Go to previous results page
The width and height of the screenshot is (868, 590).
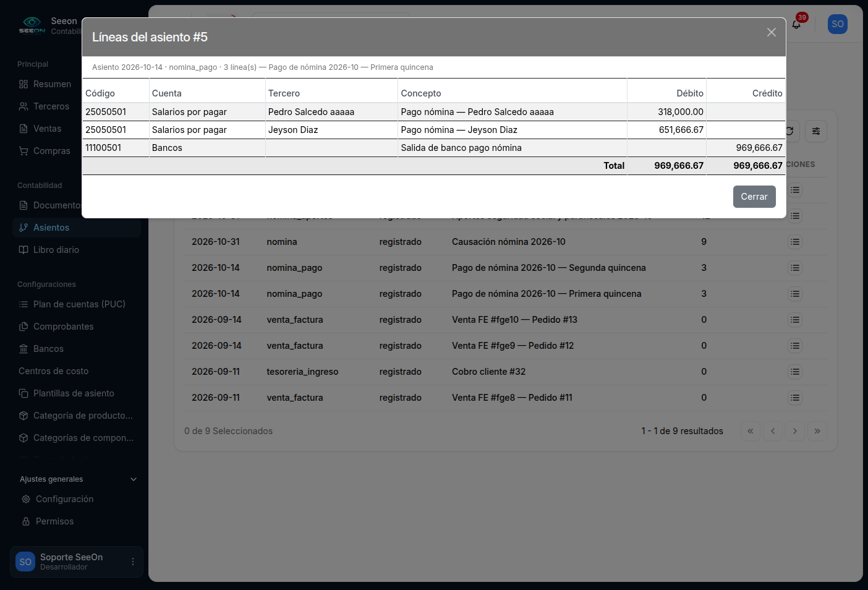(x=773, y=431)
